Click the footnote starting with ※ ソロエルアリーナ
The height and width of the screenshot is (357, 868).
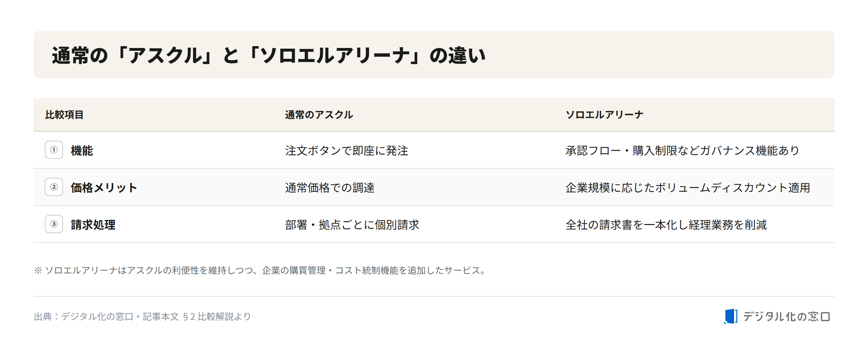[260, 270]
